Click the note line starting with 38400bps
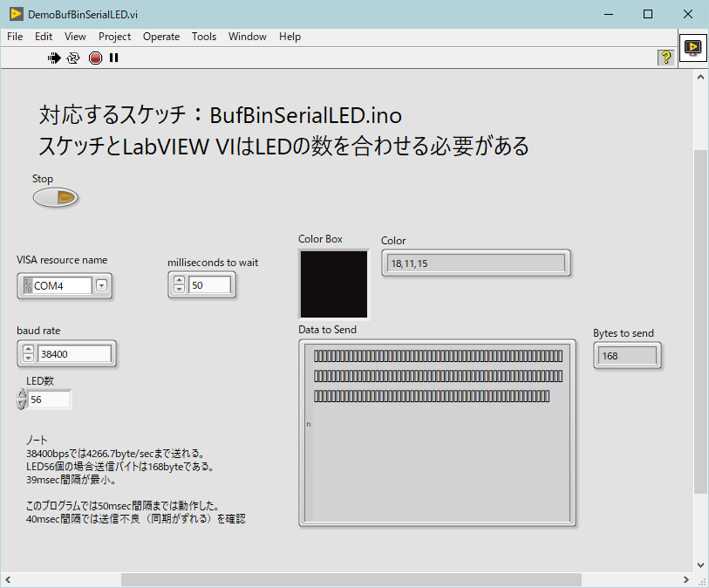Image resolution: width=709 pixels, height=588 pixels. pyautogui.click(x=115, y=453)
